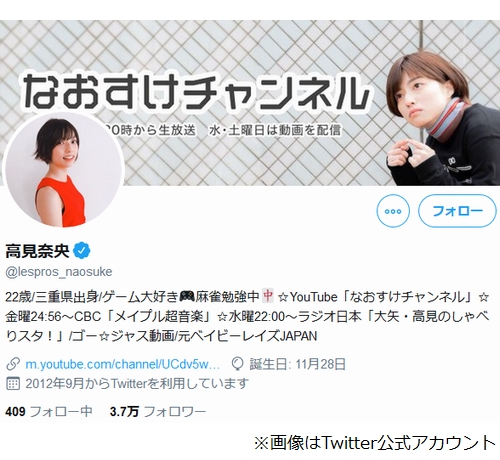Click the birthday balloon icon
This screenshot has width=500, height=460.
pos(237,364)
